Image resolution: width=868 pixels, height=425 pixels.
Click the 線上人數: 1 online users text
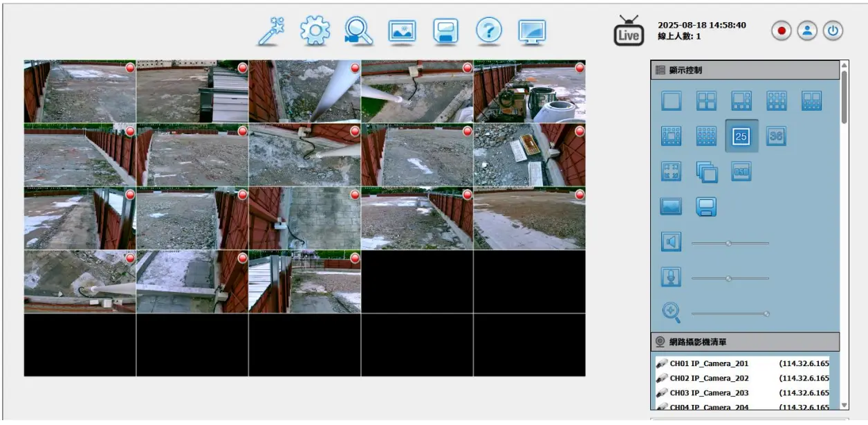(x=679, y=37)
